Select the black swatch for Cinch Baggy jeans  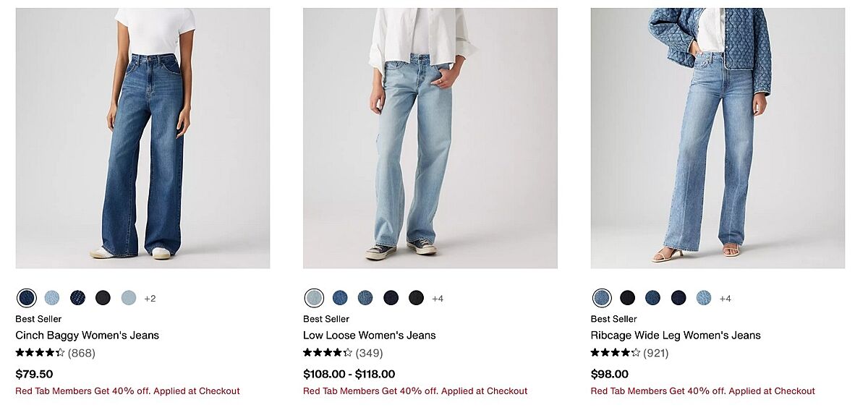103,298
